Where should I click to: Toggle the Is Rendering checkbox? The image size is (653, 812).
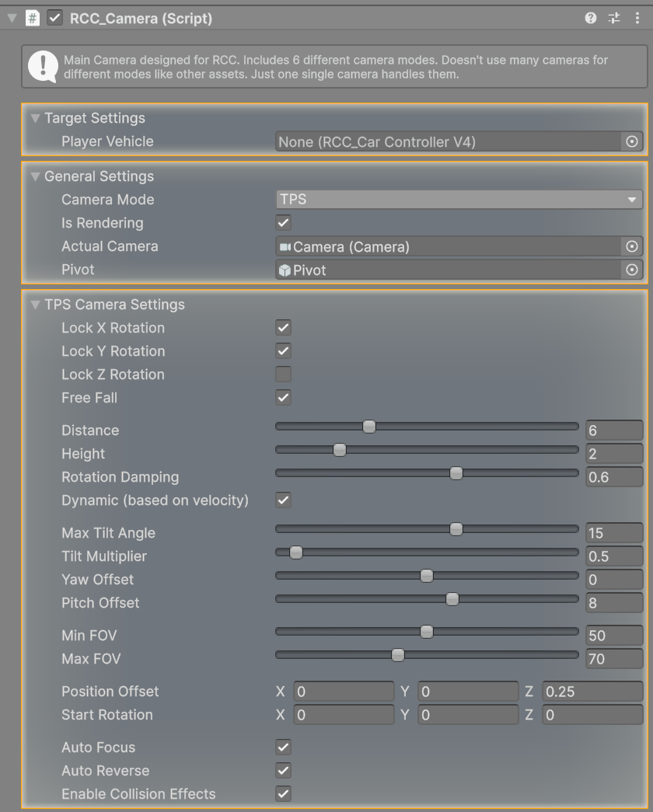pos(283,223)
